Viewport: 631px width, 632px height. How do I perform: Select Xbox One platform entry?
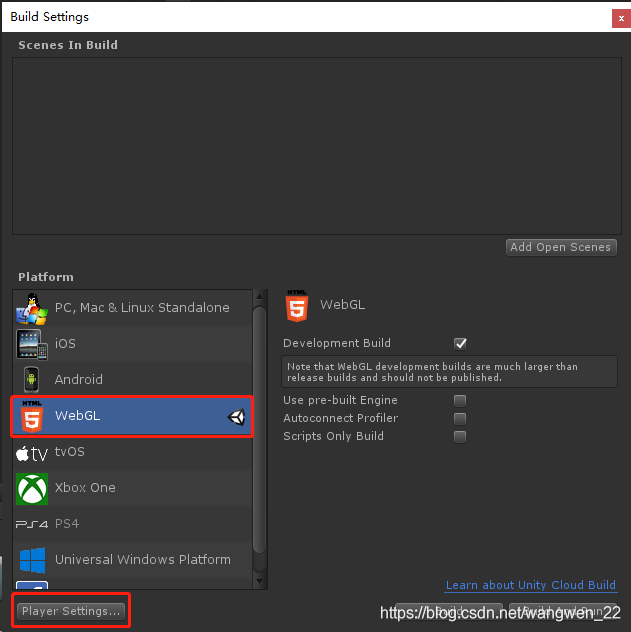pyautogui.click(x=133, y=488)
